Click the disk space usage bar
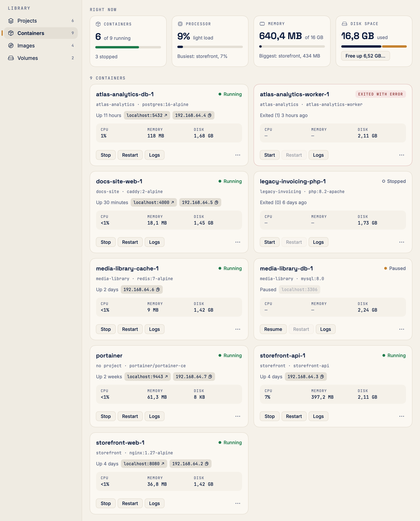Screen dimensions: 420x521 [374, 46]
